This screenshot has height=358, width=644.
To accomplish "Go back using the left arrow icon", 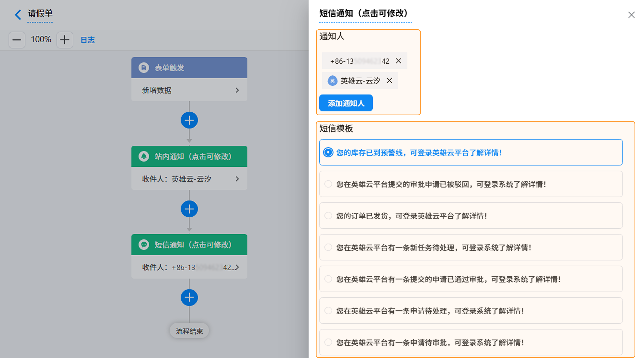I will click(18, 14).
